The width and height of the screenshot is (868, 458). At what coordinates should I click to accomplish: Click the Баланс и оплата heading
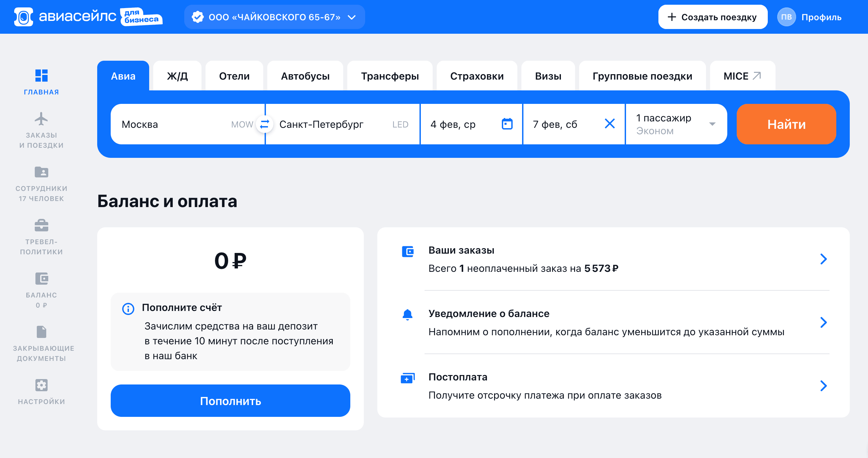click(x=167, y=201)
